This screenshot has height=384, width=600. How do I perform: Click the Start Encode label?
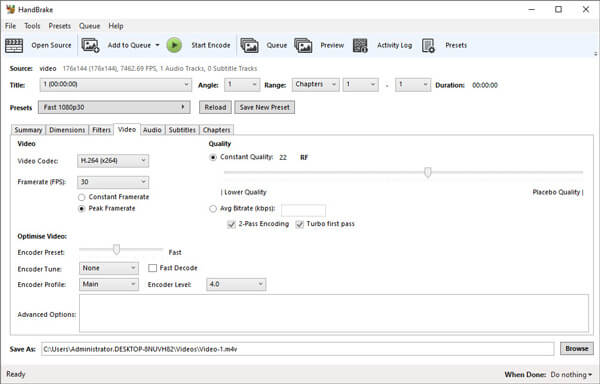tap(211, 45)
